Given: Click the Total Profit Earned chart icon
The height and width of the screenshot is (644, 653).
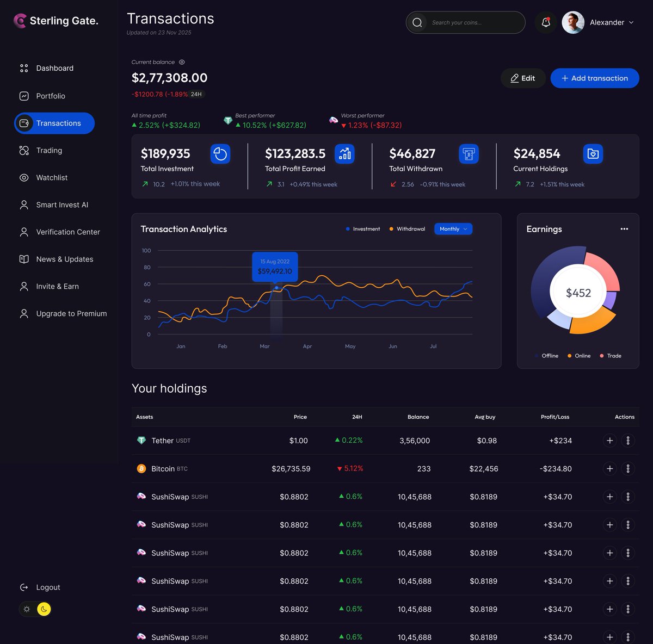Looking at the screenshot, I should coord(344,154).
